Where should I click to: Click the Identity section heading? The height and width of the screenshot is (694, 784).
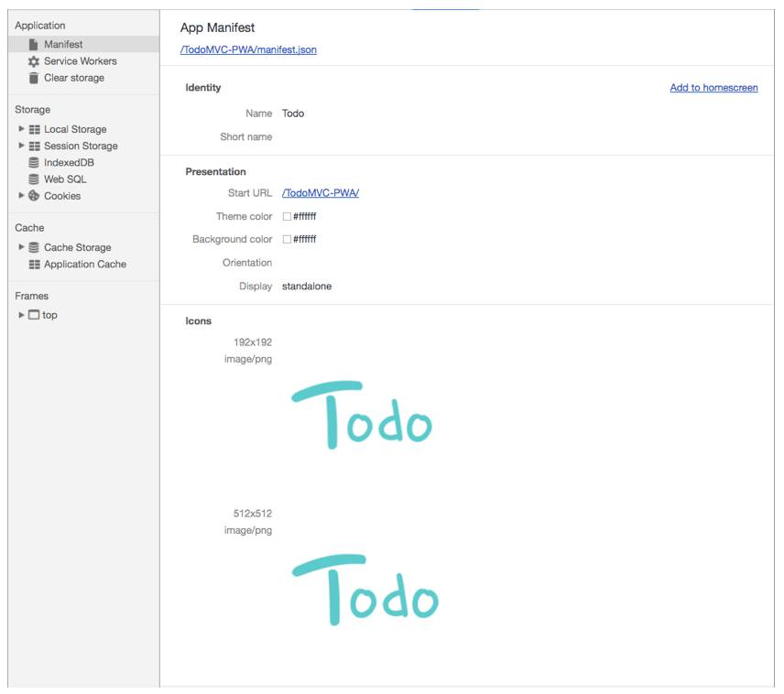[203, 88]
